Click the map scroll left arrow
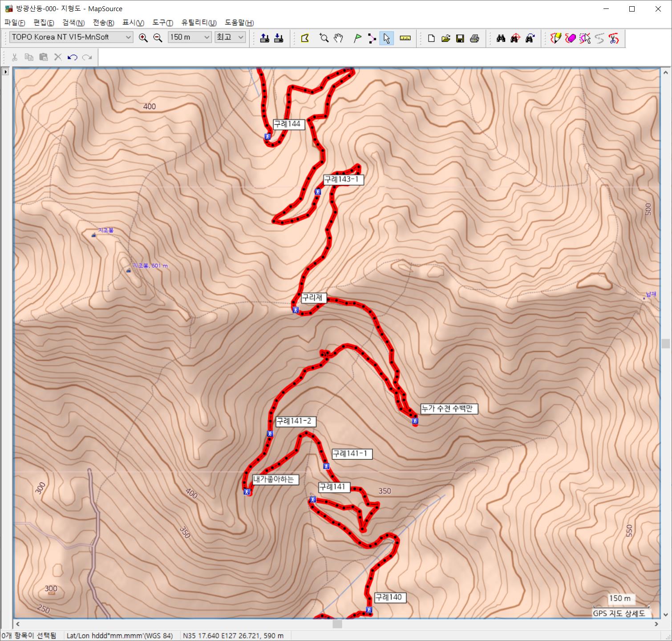The height and width of the screenshot is (641, 672). point(18,624)
